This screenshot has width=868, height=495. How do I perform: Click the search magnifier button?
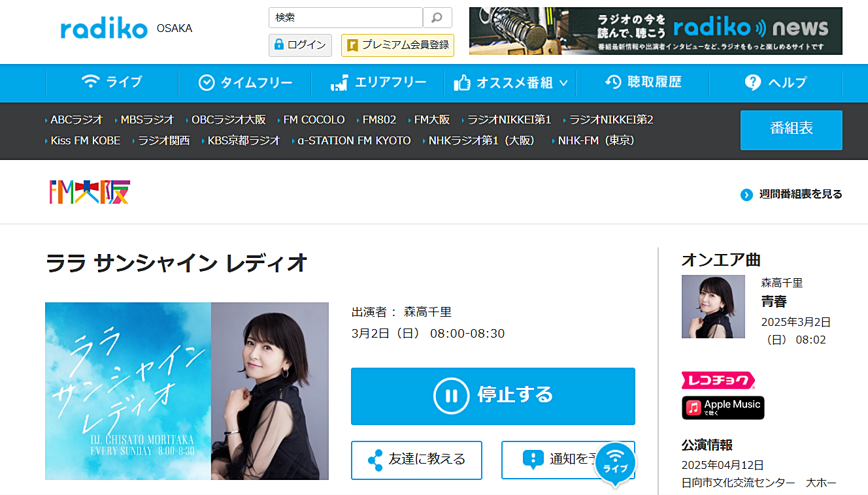tap(437, 18)
